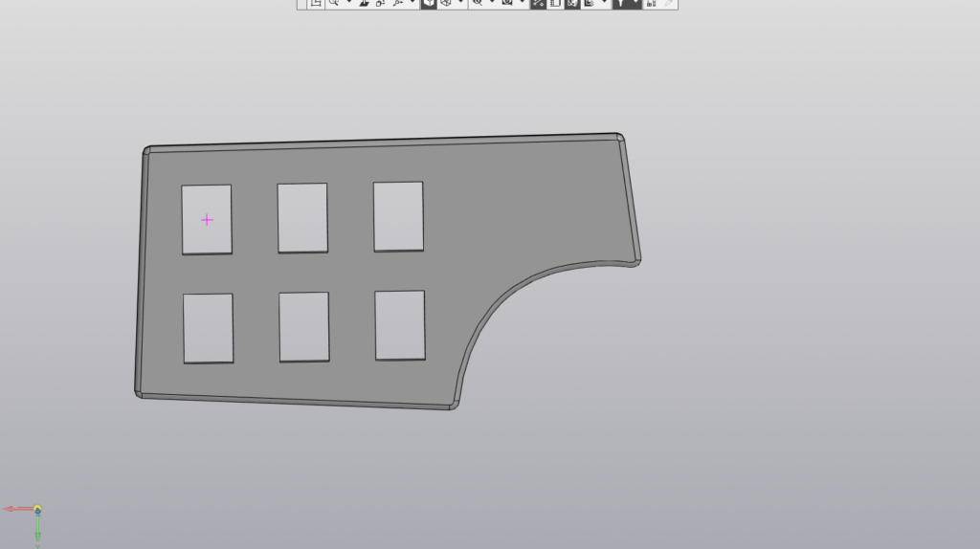Screen dimensions: 980x549
Task: Click the funnel-shaped filter icon
Action: click(x=619, y=4)
